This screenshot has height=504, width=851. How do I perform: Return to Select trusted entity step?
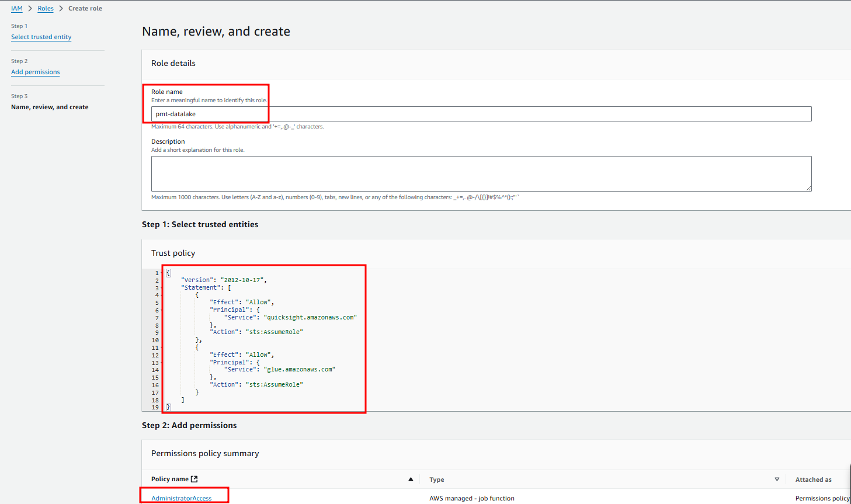tap(41, 37)
